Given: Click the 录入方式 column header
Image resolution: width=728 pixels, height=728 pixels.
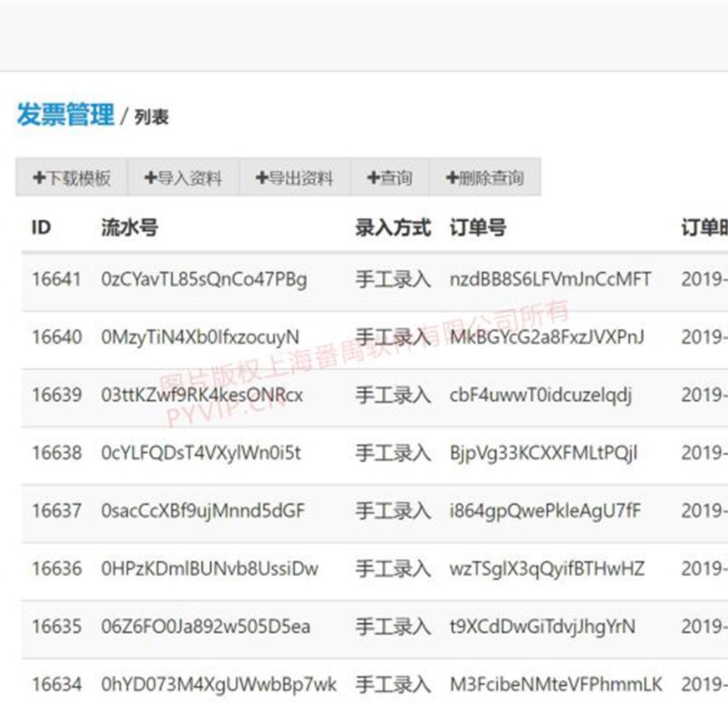Looking at the screenshot, I should [x=393, y=227].
